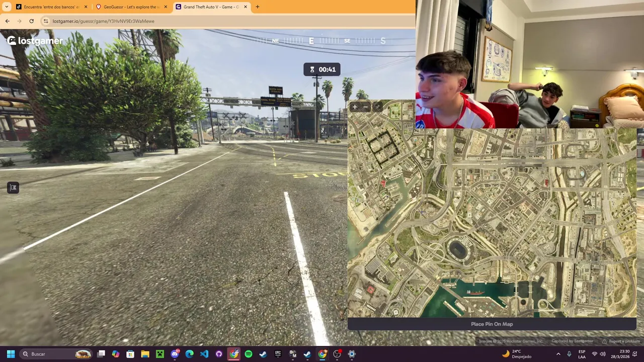The height and width of the screenshot is (362, 644).
Task: Open Copilot from the taskbar
Action: point(116,354)
